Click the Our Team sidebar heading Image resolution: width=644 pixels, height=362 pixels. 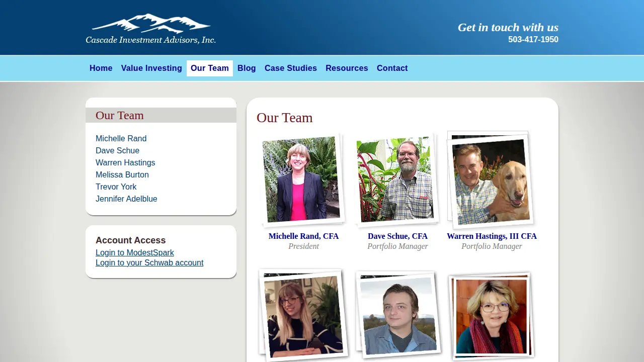pos(120,115)
